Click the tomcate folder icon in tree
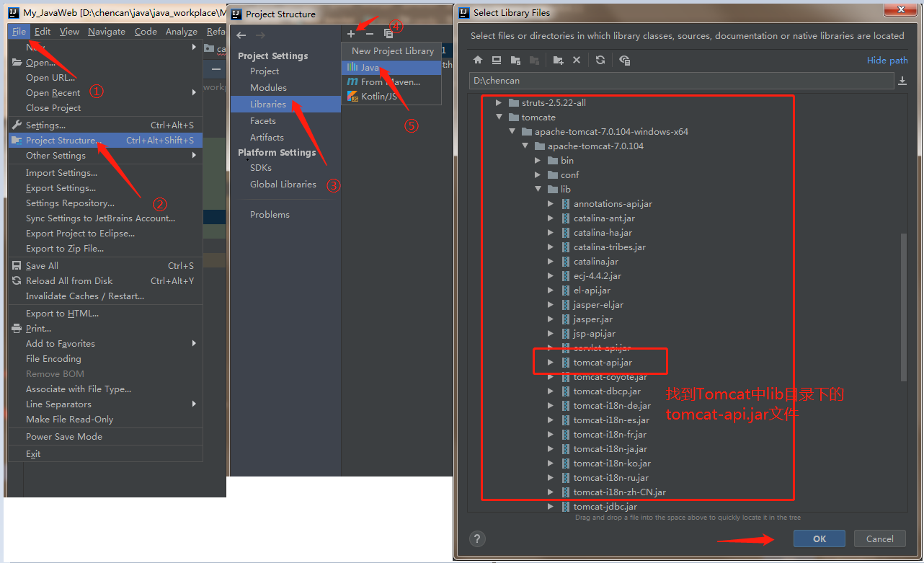The image size is (924, 563). click(514, 117)
